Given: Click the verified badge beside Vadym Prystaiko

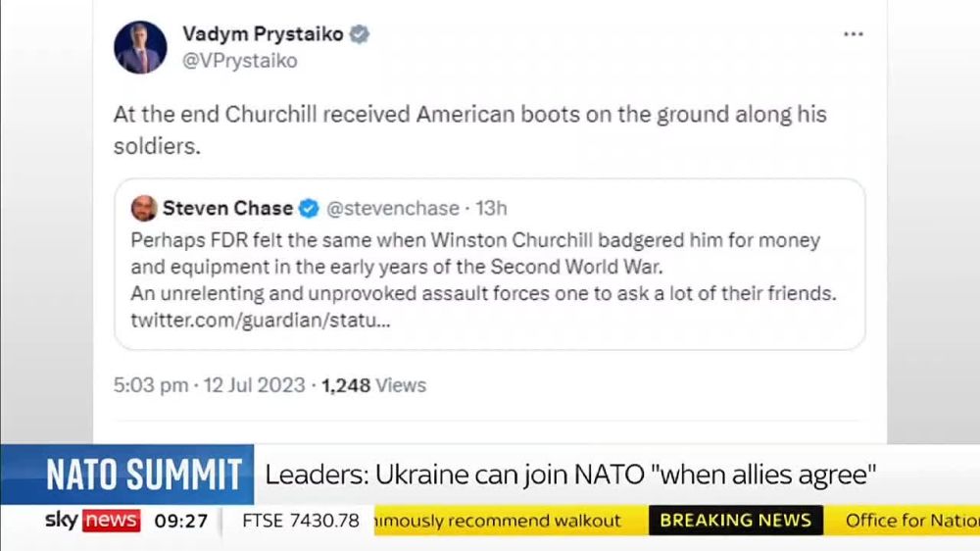Looking at the screenshot, I should [x=360, y=35].
